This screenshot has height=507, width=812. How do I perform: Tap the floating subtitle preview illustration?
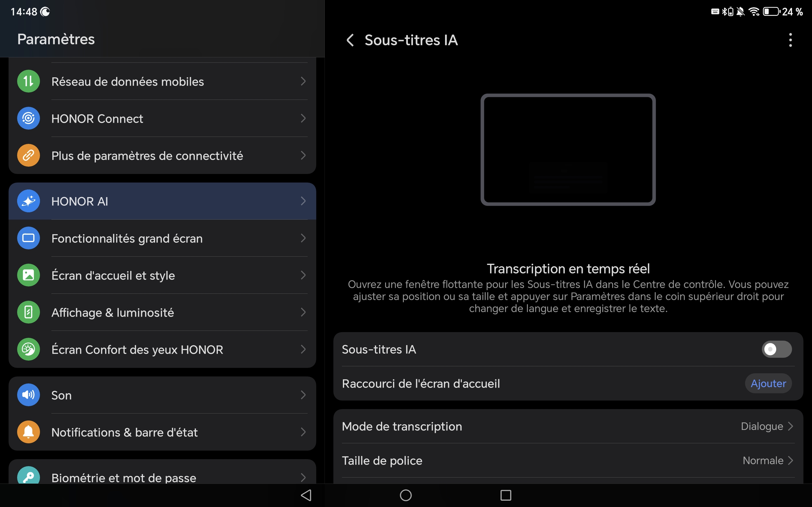click(x=568, y=150)
